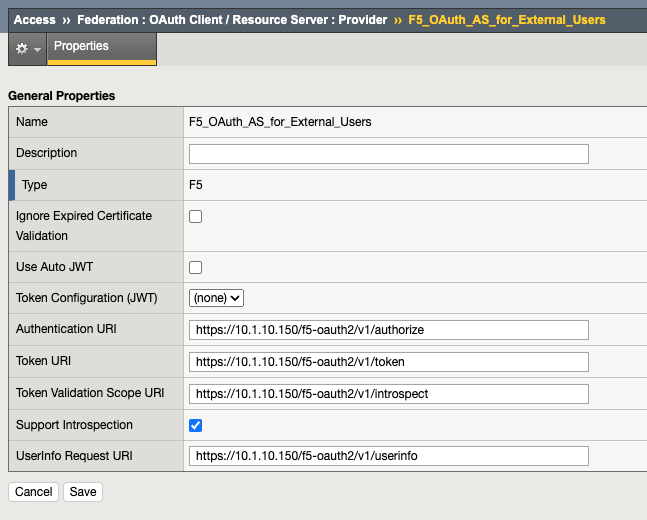Open the dropdown arrow beside the gear
Image resolution: width=647 pixels, height=520 pixels.
click(37, 49)
